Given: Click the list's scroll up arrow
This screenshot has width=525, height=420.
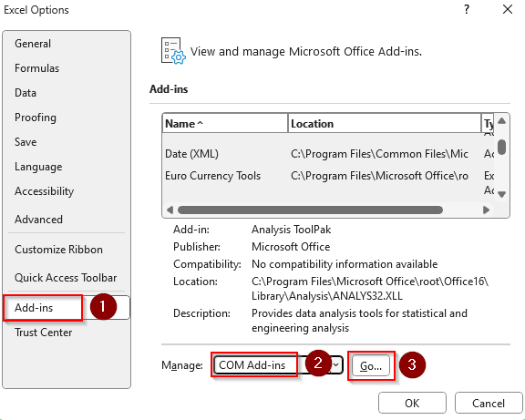Looking at the screenshot, I should [x=501, y=121].
